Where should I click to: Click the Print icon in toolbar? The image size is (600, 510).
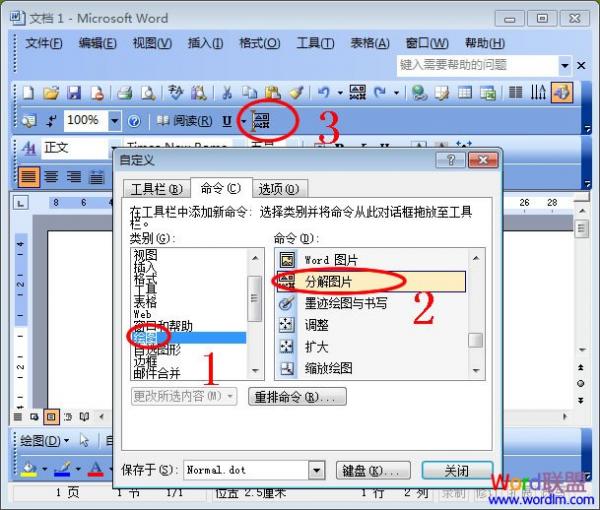coord(124,93)
